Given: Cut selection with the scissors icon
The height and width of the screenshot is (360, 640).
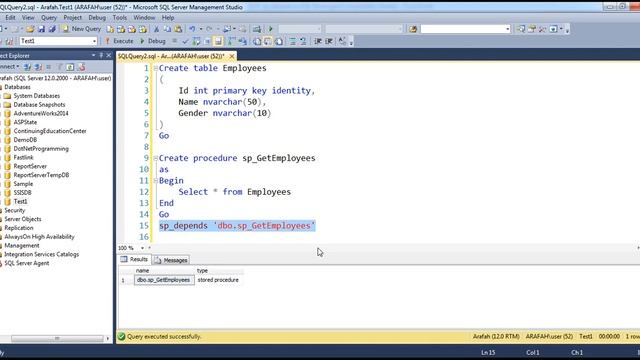Looking at the screenshot, I should 156,29.
